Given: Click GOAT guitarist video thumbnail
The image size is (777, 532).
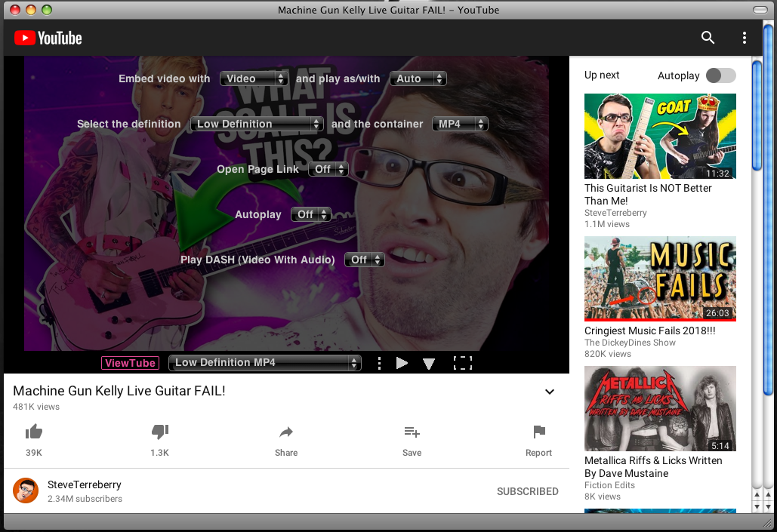Looking at the screenshot, I should (660, 136).
